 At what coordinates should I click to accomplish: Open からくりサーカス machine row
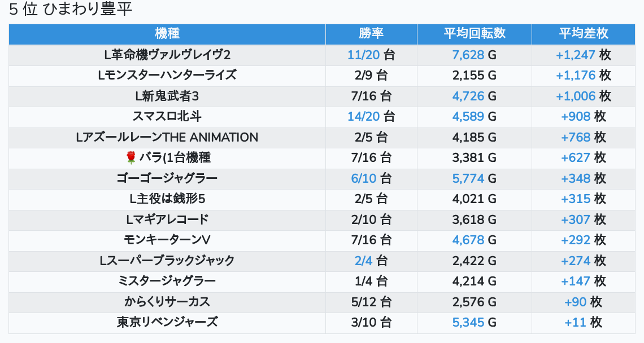(x=167, y=302)
